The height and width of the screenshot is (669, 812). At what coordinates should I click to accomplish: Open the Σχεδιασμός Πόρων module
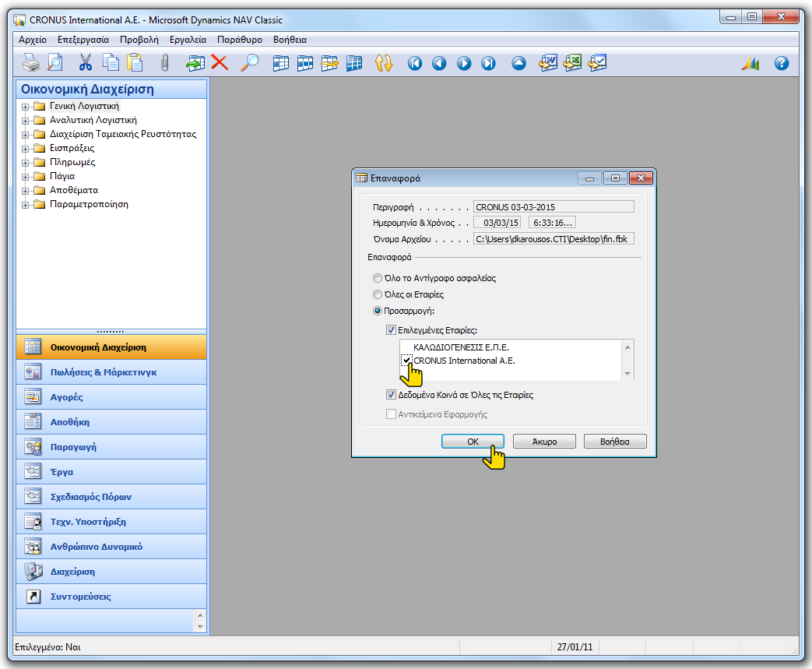pos(111,496)
